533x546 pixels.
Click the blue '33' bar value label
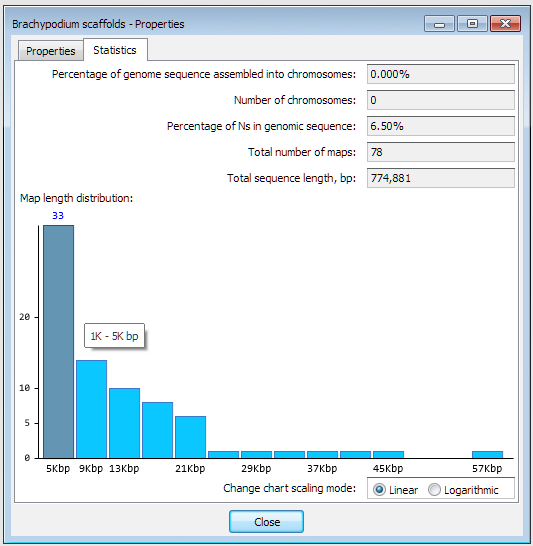point(58,216)
